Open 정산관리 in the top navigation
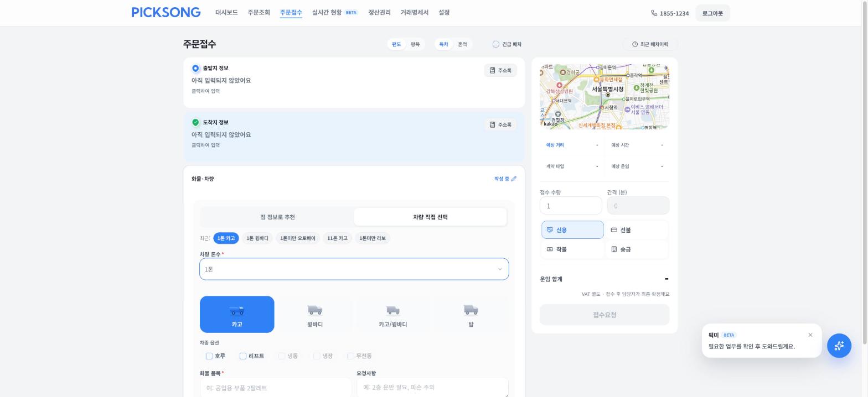868x397 pixels. click(x=379, y=12)
